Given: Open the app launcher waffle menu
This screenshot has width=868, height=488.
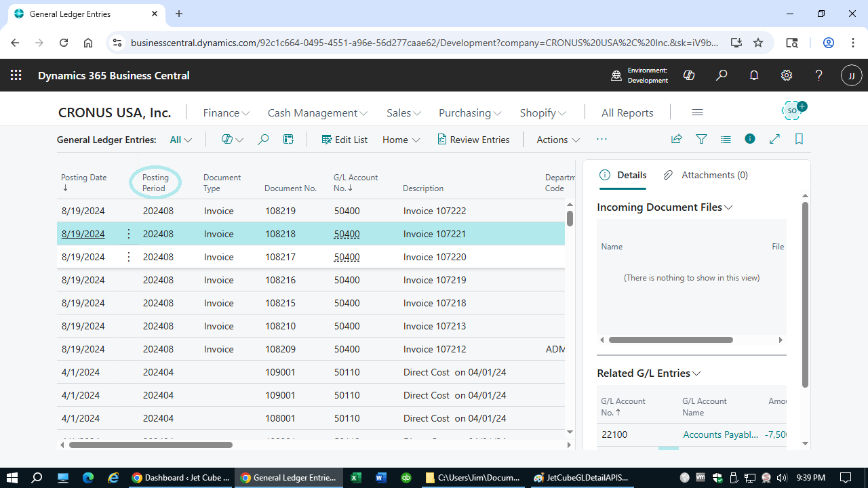Looking at the screenshot, I should pyautogui.click(x=16, y=75).
